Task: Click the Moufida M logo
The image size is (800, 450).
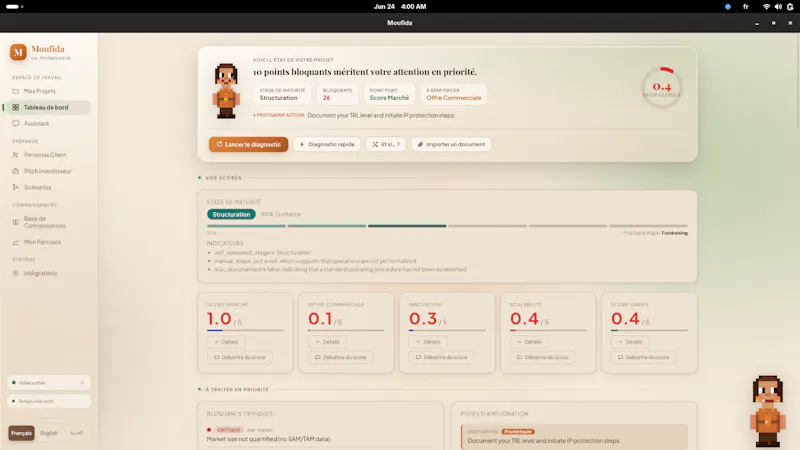Action: coord(18,52)
